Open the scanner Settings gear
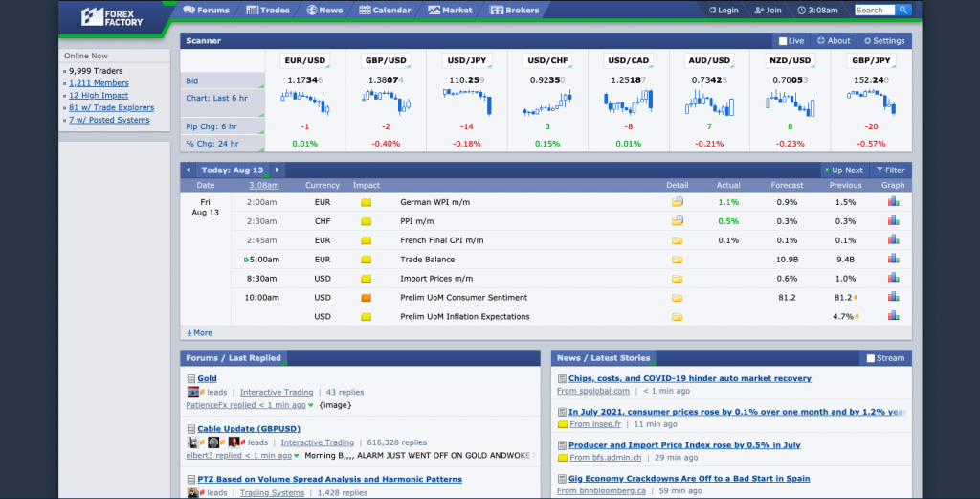The height and width of the screenshot is (499, 980). point(884,40)
